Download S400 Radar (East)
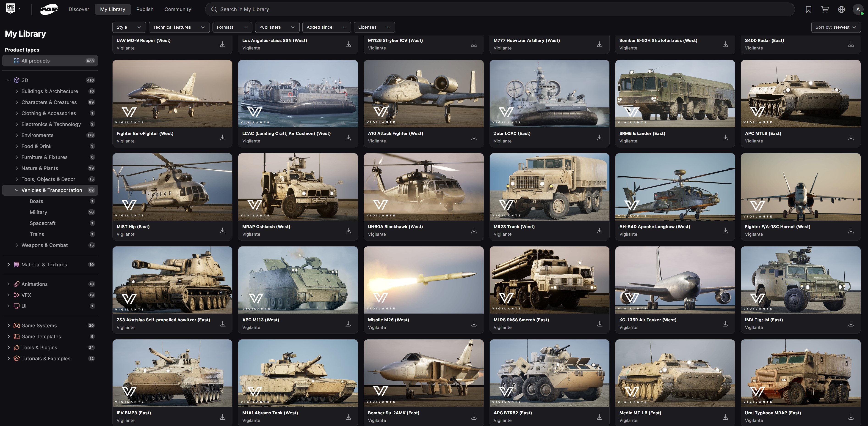 coord(851,44)
